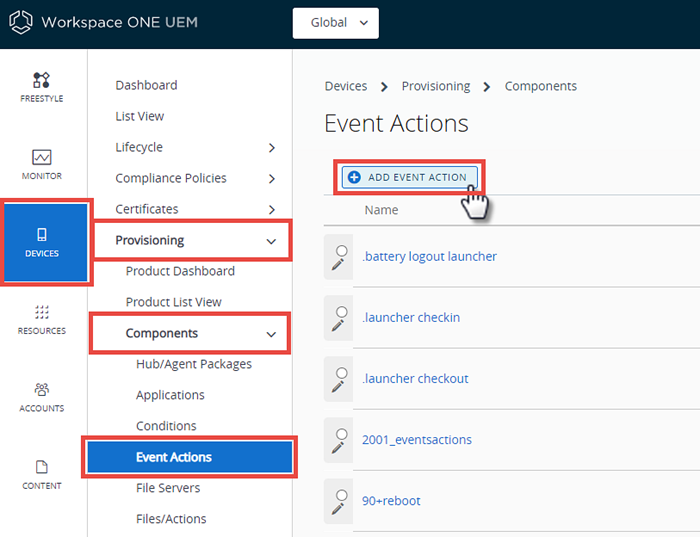Open Product Dashboard under Provisioning

(180, 271)
